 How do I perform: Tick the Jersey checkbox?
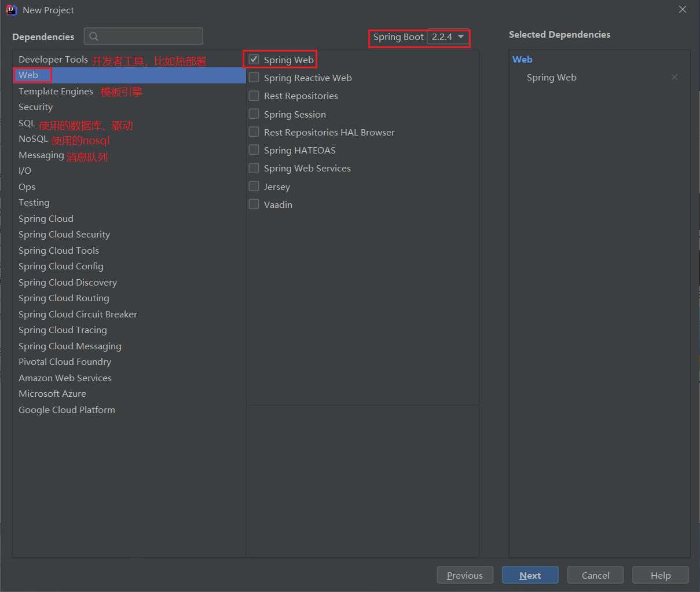coord(254,186)
